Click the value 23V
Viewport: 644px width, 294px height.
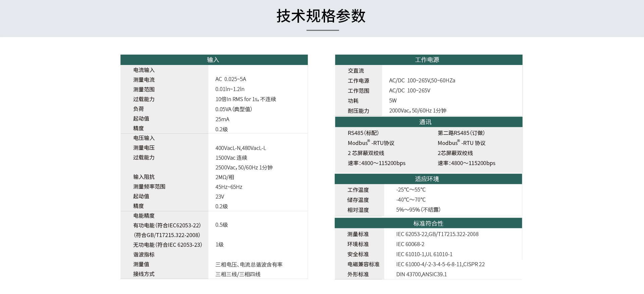220,197
